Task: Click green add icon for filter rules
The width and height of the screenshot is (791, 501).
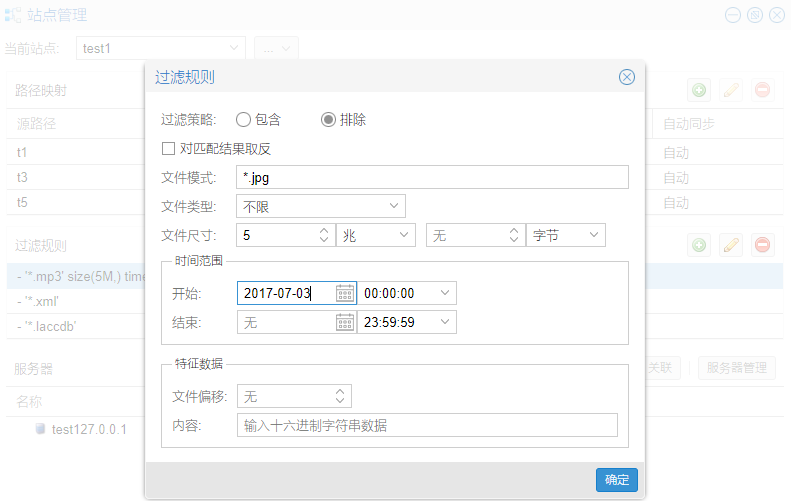Action: click(x=699, y=245)
